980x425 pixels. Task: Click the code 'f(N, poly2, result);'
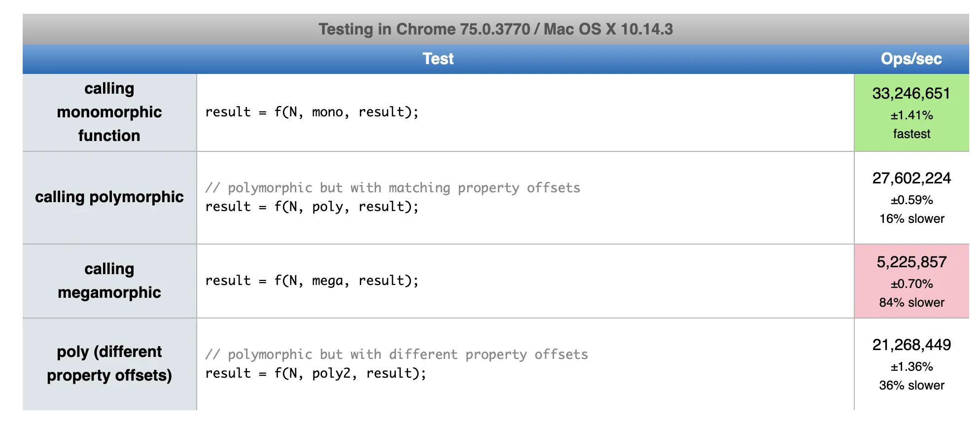[350, 373]
